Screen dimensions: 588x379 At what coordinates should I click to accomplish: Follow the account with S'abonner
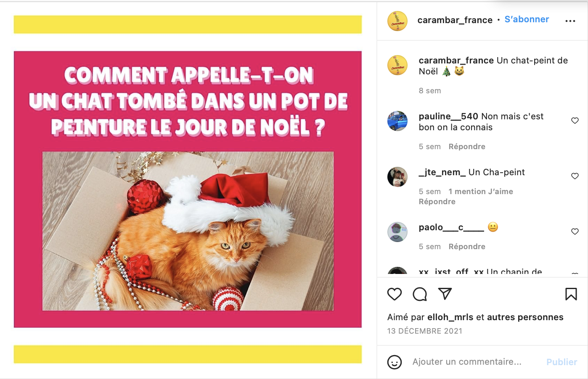coord(527,19)
